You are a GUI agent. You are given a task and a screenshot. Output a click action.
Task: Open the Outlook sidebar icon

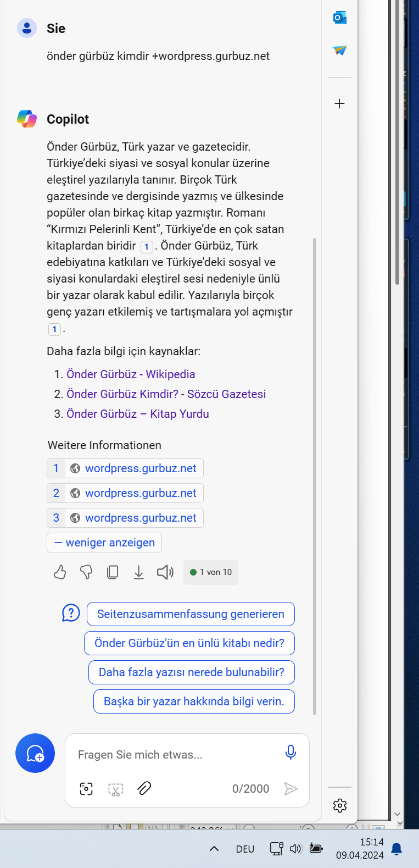click(339, 18)
